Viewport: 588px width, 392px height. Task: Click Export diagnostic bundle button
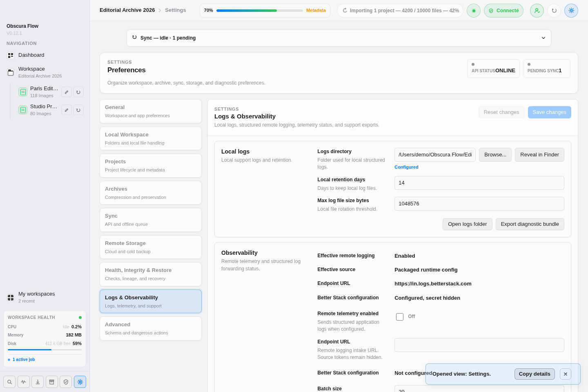(530, 224)
